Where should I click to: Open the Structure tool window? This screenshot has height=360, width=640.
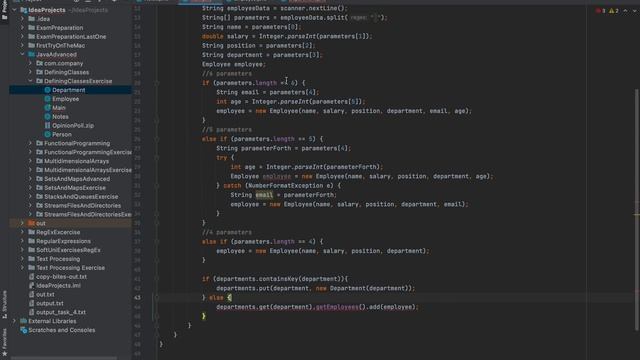4,304
